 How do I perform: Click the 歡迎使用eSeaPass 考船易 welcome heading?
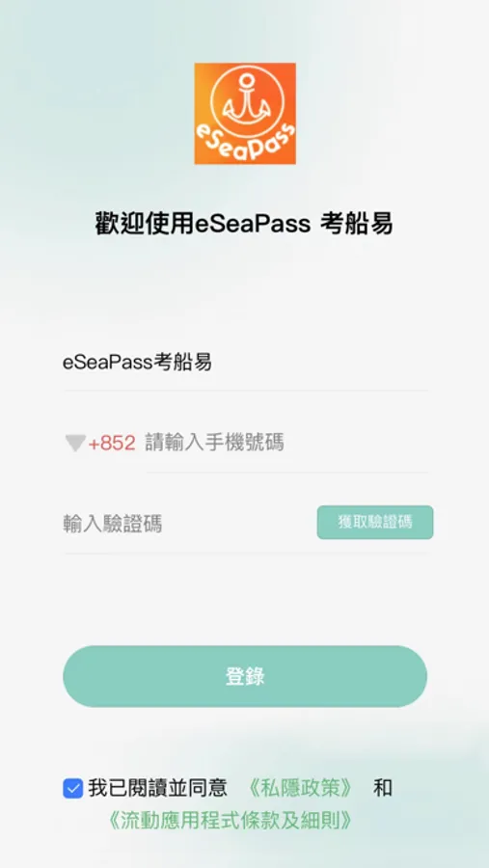tap(244, 225)
